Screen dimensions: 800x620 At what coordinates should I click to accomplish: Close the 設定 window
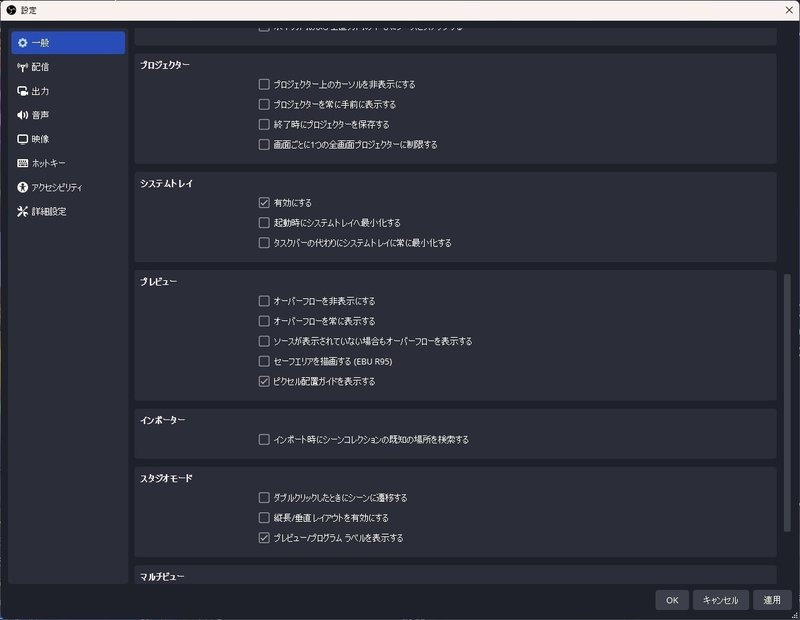789,10
